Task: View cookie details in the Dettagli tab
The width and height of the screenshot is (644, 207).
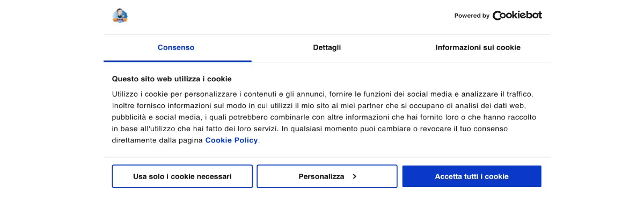Action: (327, 48)
